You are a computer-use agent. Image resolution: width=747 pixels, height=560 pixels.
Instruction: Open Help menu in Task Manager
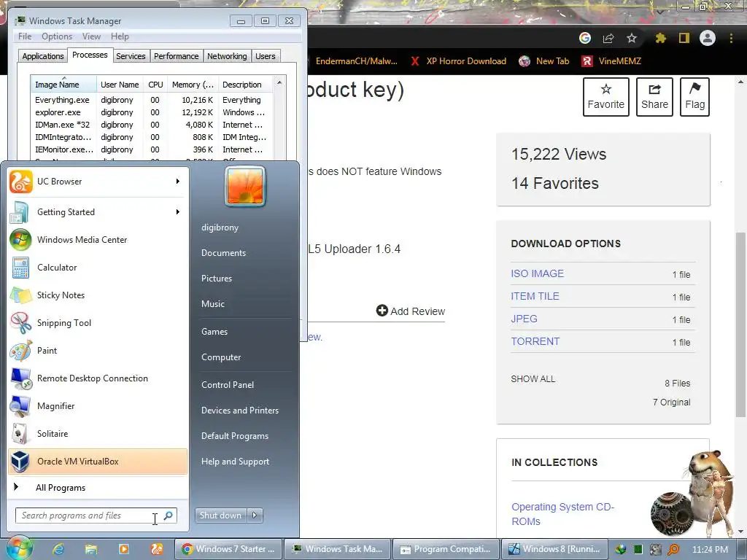120,36
